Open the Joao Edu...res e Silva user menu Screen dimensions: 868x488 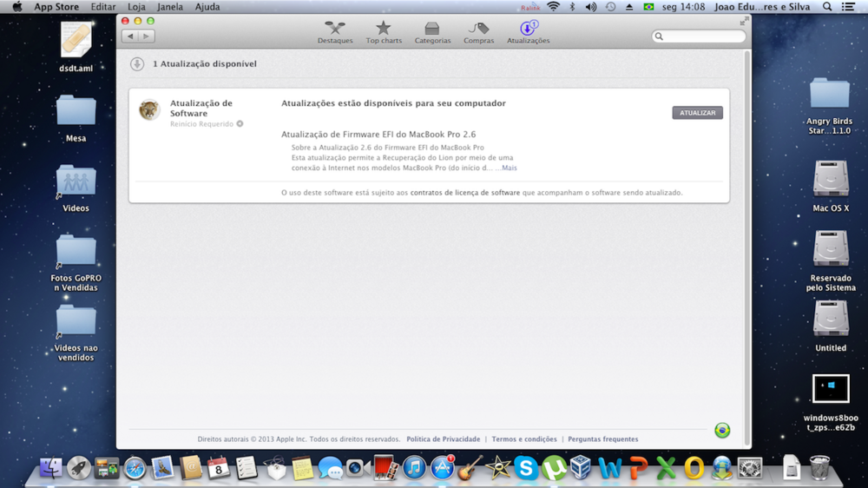[762, 7]
